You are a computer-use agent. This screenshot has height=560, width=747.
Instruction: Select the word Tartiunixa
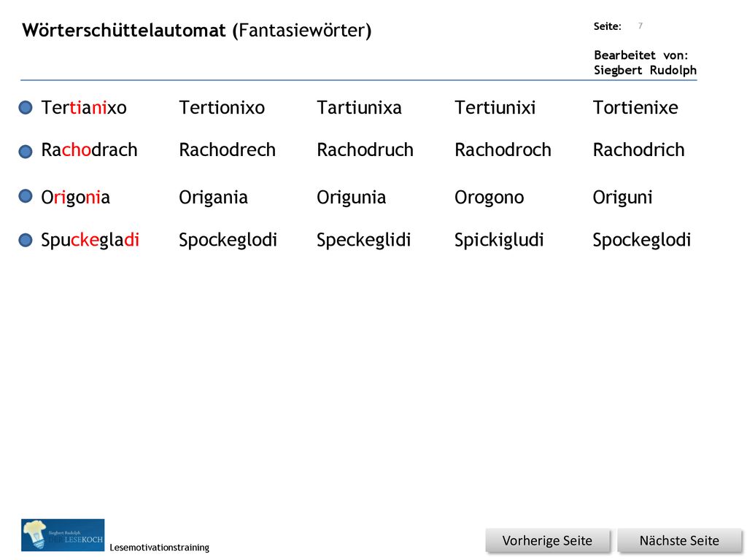359,108
